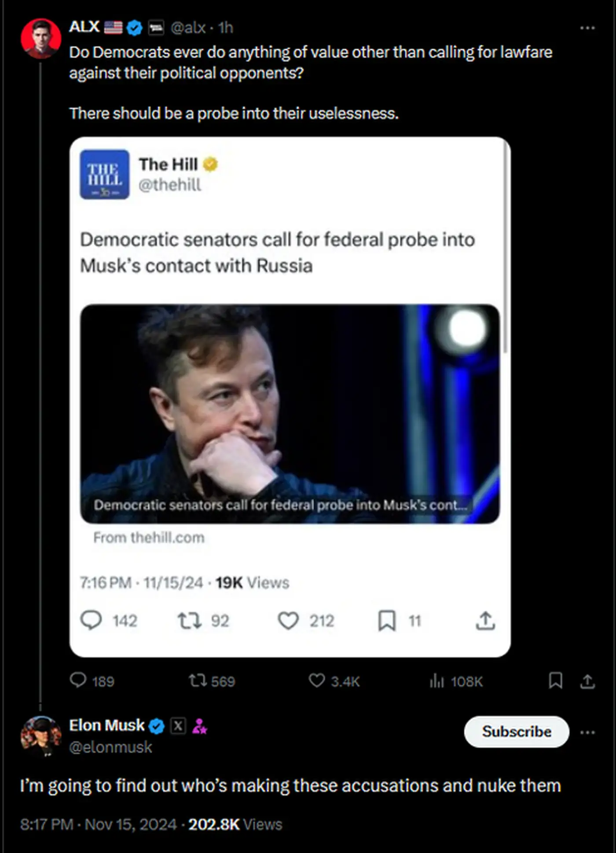Viewport: 616px width, 853px height.
Task: Subscribe to Elon Musk
Action: (x=516, y=732)
